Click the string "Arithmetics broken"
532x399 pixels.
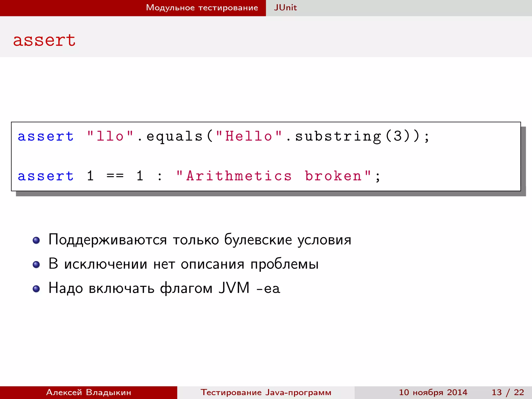(273, 176)
